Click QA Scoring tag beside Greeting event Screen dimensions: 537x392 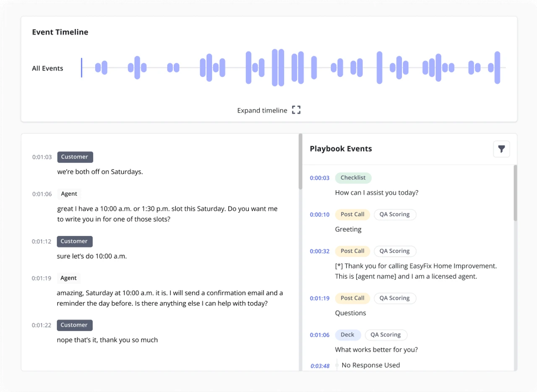pos(394,214)
